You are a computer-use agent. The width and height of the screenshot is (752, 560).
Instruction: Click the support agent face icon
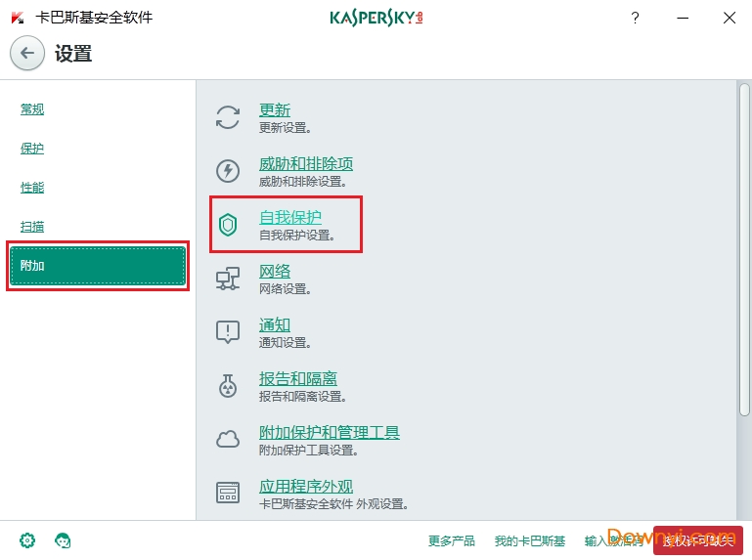[64, 540]
